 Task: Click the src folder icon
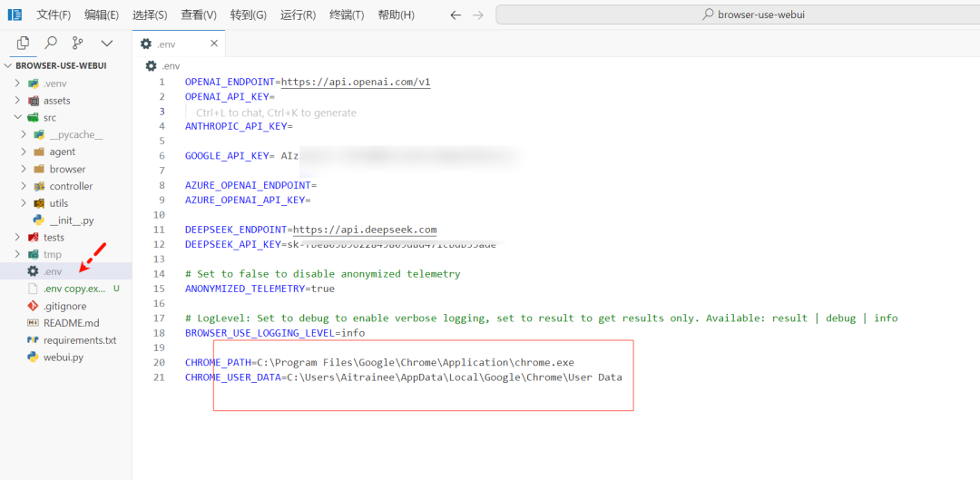click(34, 117)
